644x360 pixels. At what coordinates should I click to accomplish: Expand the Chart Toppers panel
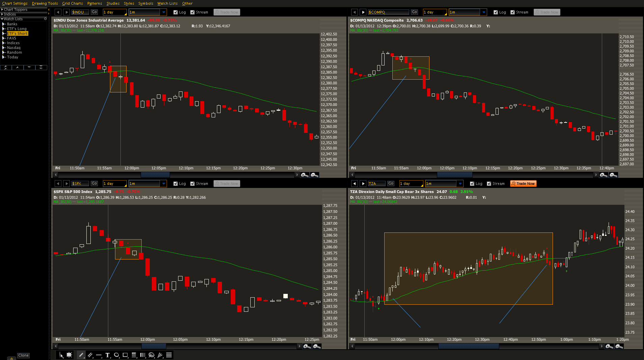2,9
